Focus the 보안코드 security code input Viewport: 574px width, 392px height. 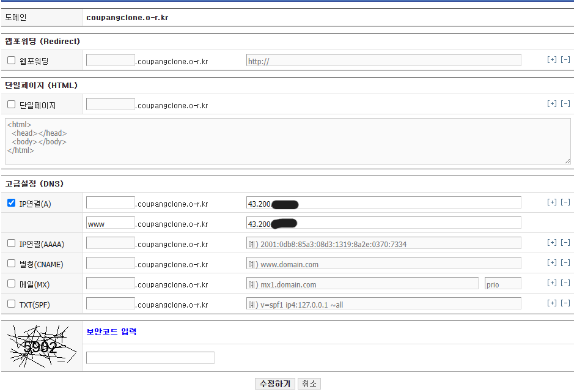[150, 358]
